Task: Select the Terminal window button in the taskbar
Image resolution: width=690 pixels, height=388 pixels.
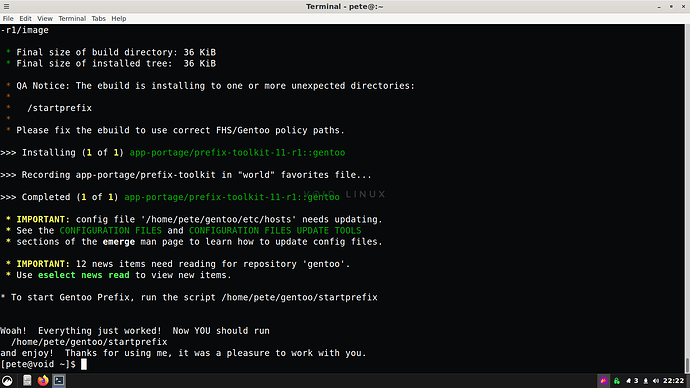Action: [x=59, y=381]
